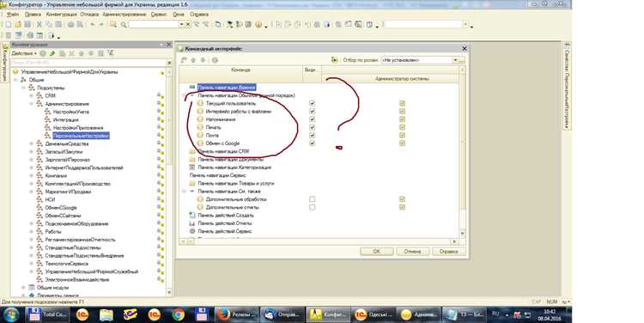The image size is (644, 323).
Task: Open the Отладка menu
Action: pyautogui.click(x=89, y=15)
